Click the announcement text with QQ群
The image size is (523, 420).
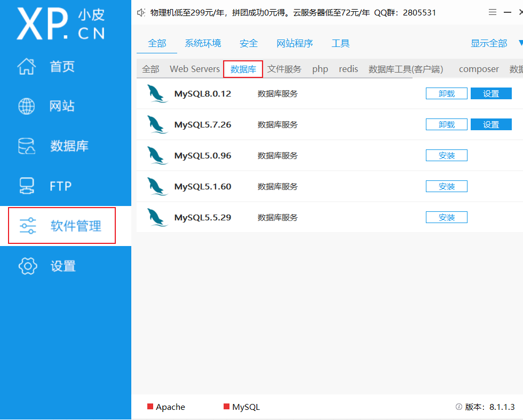293,13
